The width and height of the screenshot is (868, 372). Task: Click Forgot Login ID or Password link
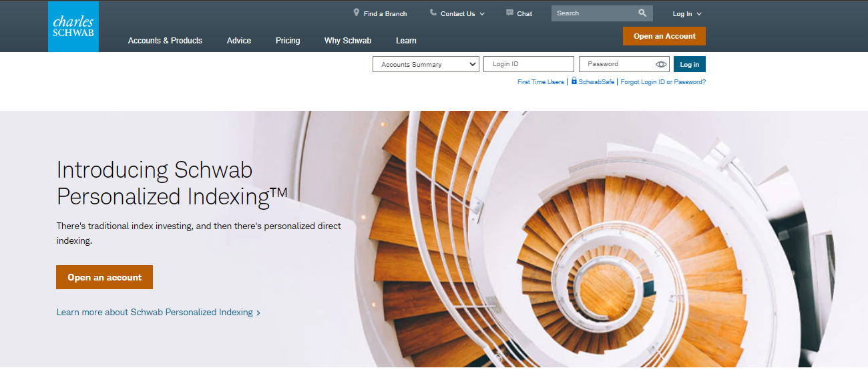pyautogui.click(x=663, y=82)
